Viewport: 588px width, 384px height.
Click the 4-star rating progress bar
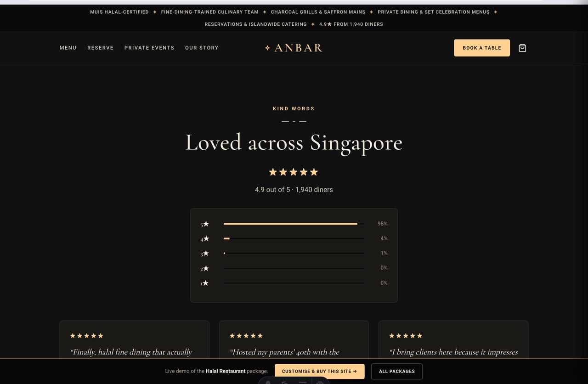(x=294, y=238)
